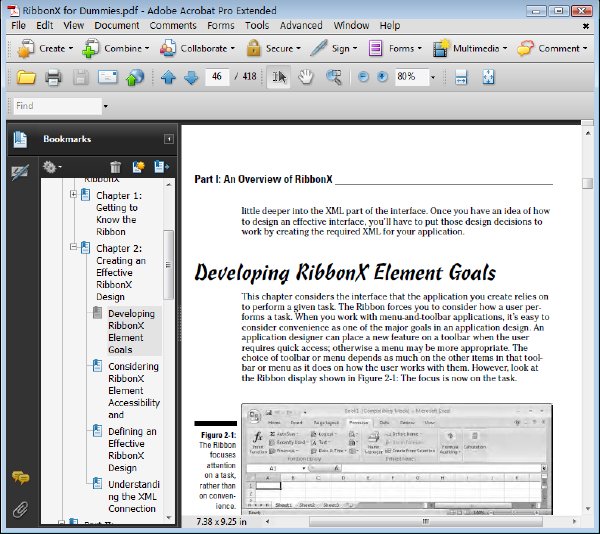Open the Secure task dropdown
The image size is (600, 534).
[273, 49]
